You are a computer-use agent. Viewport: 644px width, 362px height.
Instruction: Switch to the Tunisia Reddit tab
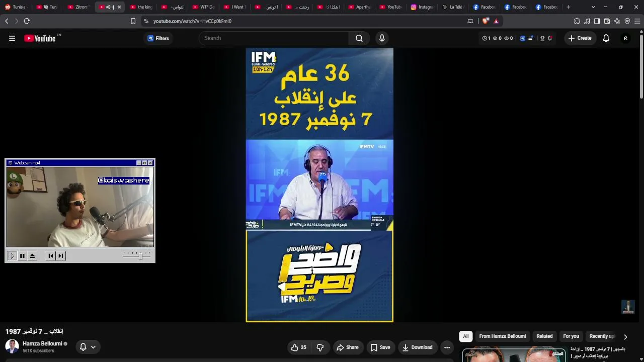(16, 7)
